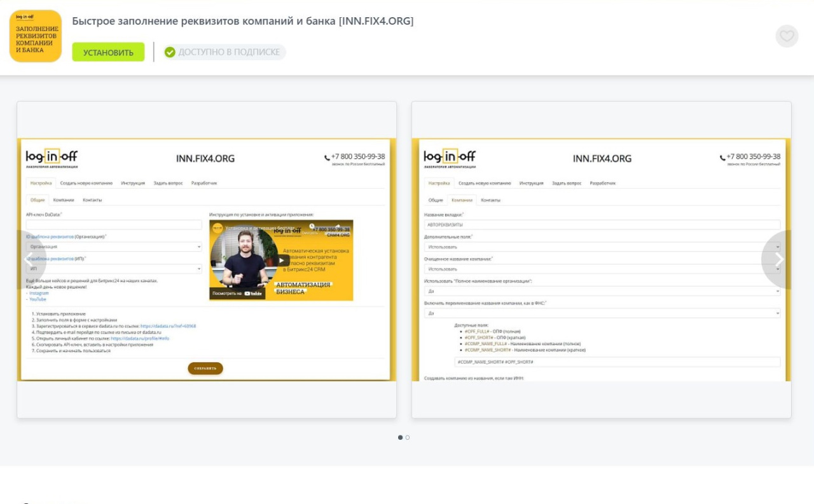This screenshot has width=814, height=504.
Task: Click the brown "Сохранить" button
Action: [x=205, y=369]
